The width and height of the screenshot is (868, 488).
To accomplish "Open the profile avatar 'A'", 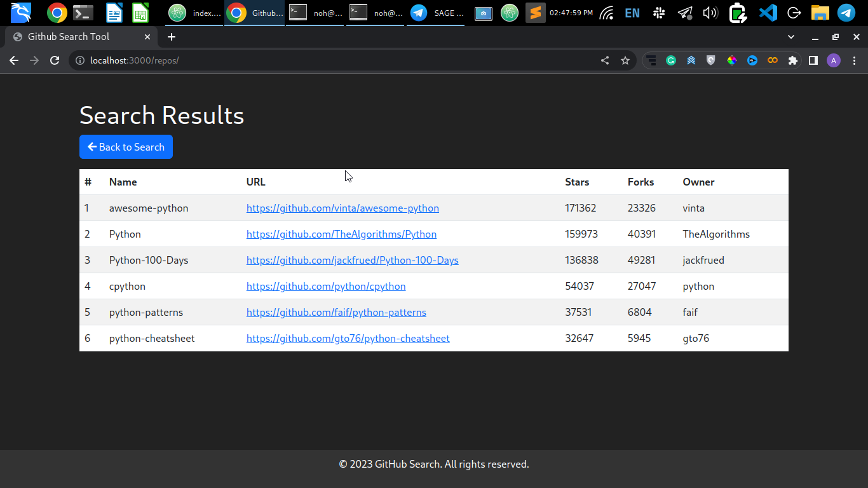I will (834, 60).
